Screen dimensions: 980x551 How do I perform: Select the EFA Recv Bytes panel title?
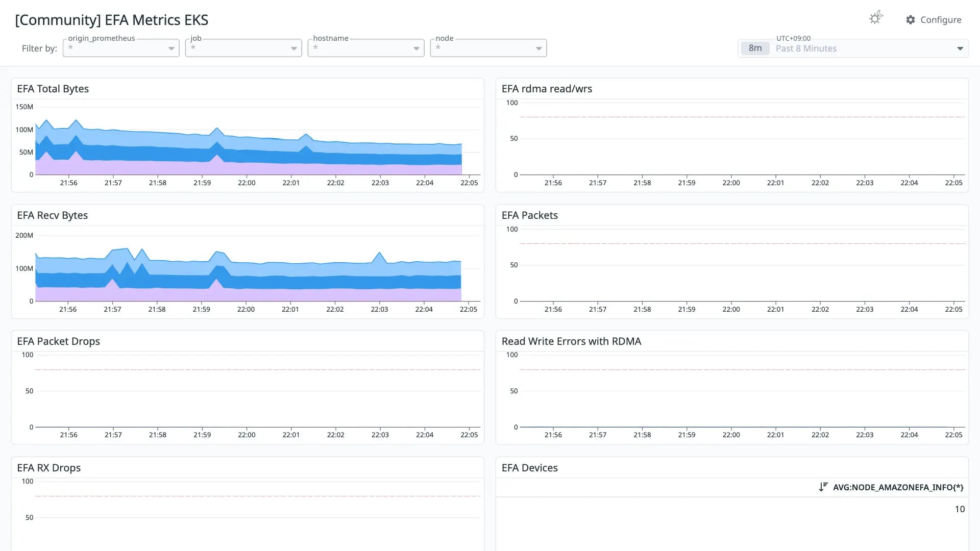[x=53, y=215]
